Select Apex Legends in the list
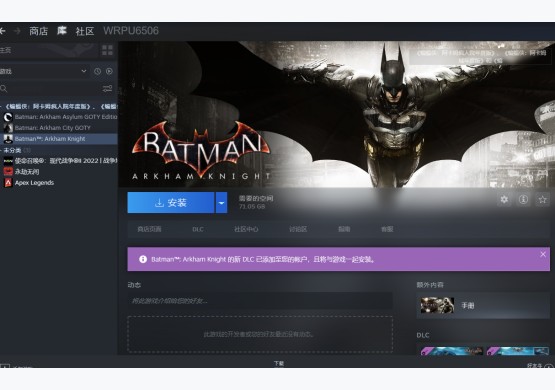The height and width of the screenshot is (390, 555). click(x=58, y=183)
